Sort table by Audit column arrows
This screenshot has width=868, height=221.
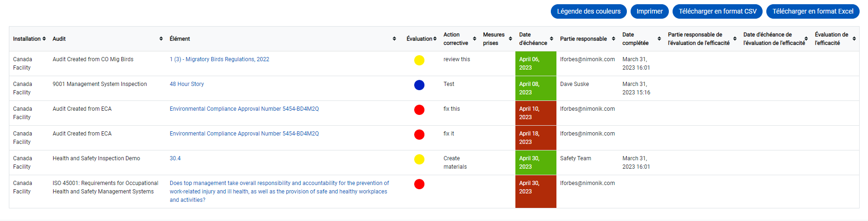click(161, 39)
